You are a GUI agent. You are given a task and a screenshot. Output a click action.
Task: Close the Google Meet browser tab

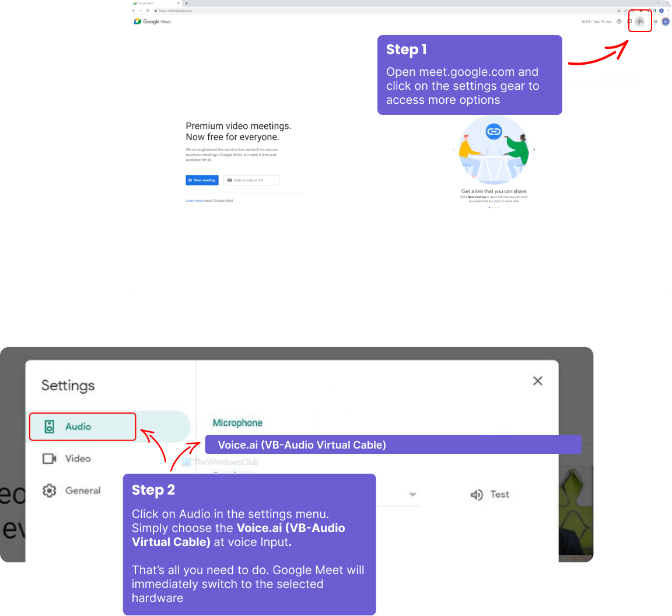point(178,3)
